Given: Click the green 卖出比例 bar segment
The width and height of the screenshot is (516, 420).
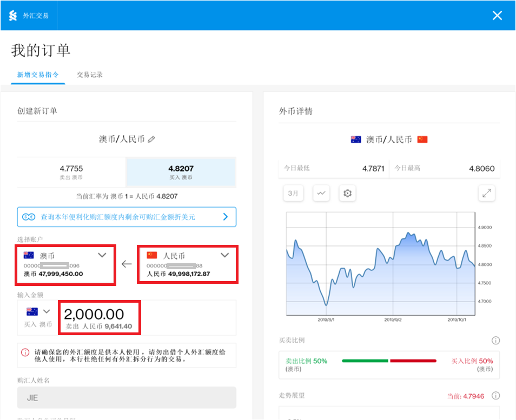Looking at the screenshot, I should [365, 361].
